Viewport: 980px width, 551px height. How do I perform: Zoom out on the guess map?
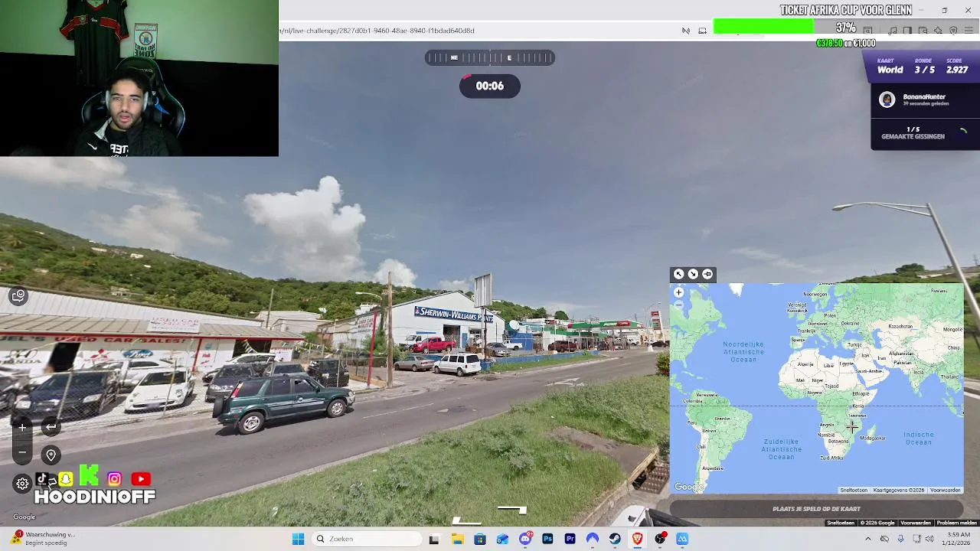pyautogui.click(x=678, y=305)
